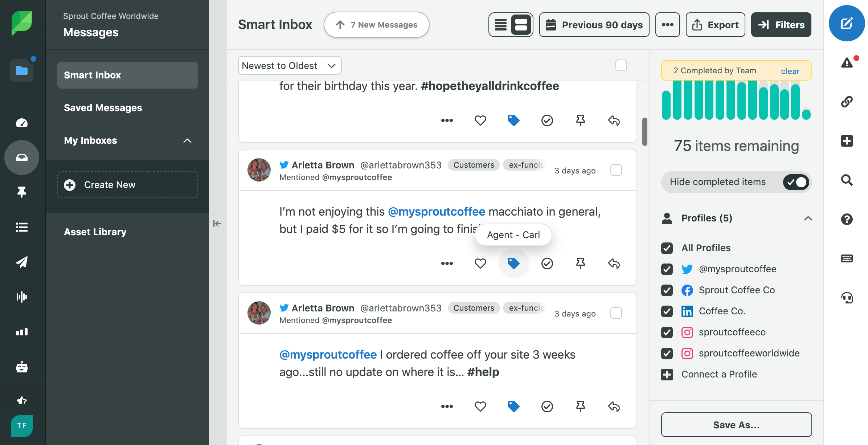
Task: Click the blue Compose pencil icon
Action: coord(847,24)
